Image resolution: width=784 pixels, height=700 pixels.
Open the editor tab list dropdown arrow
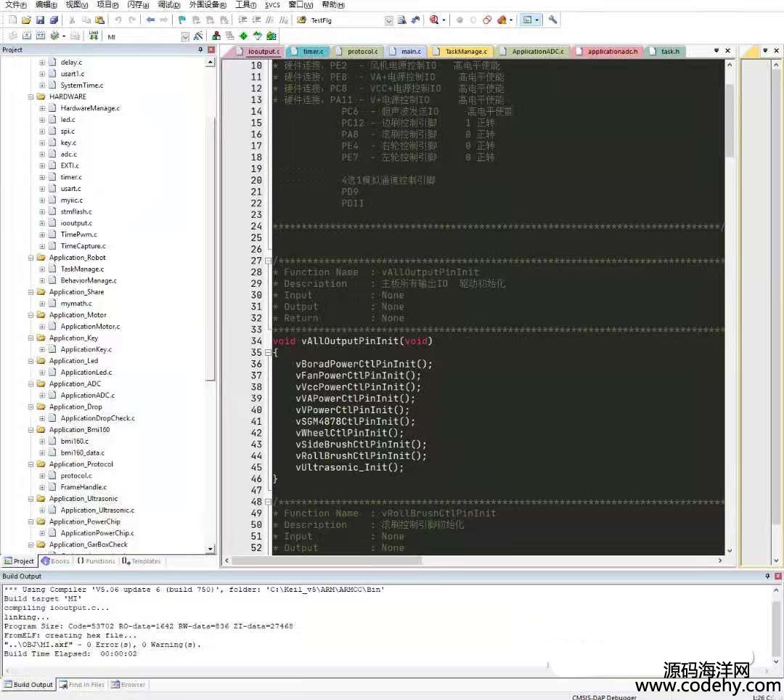click(716, 51)
